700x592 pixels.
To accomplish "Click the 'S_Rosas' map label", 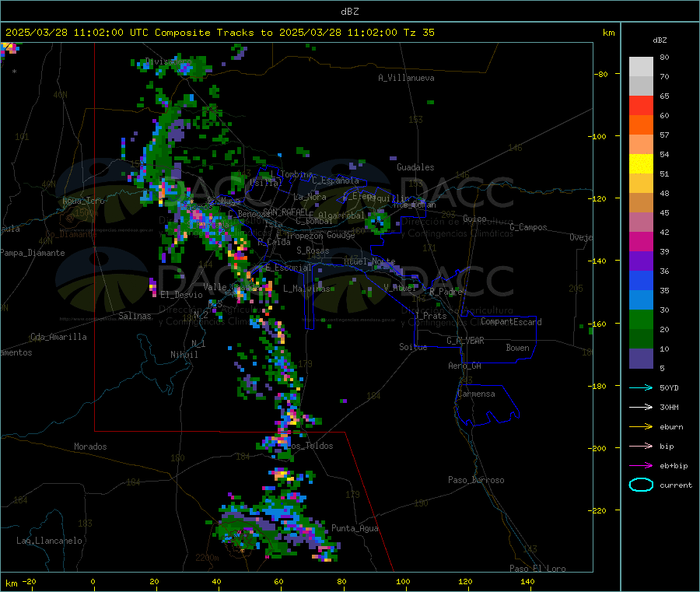I will (313, 250).
